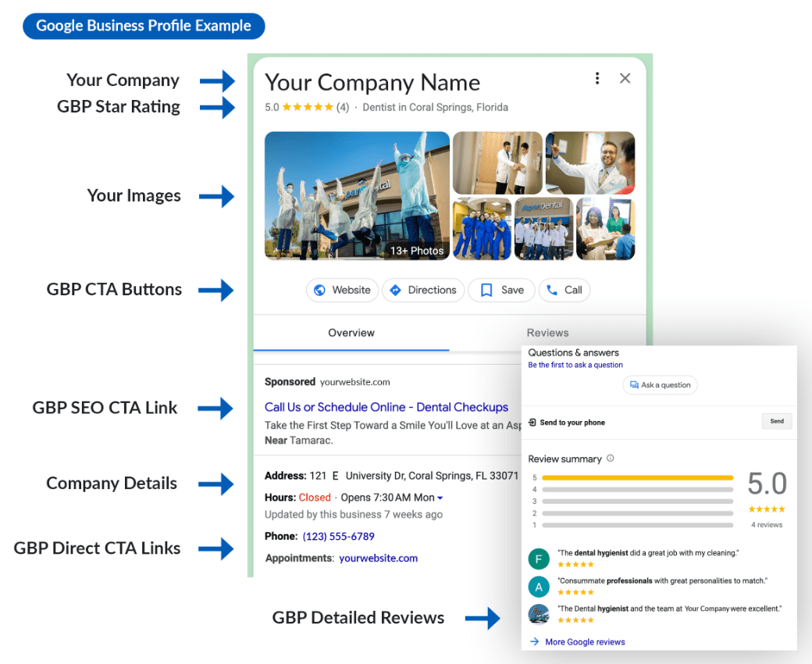
Task: Open Call Us or Schedule Online sponsored link
Action: pyautogui.click(x=386, y=407)
